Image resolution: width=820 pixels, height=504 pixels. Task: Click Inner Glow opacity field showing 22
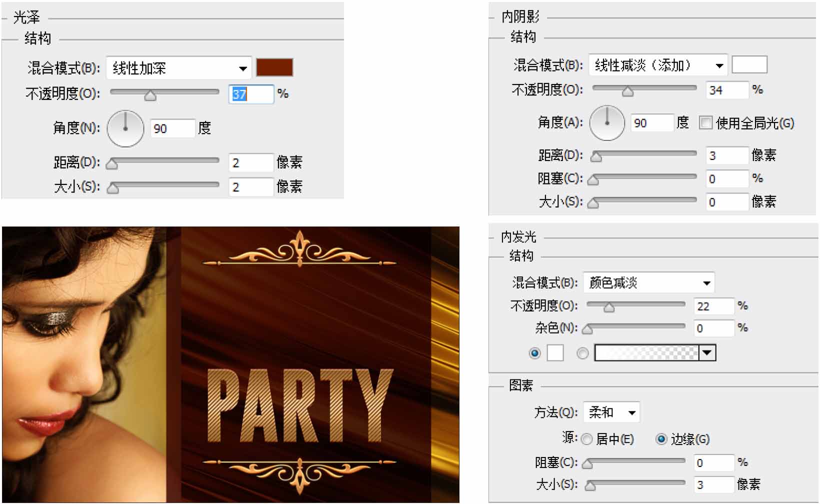pos(714,306)
